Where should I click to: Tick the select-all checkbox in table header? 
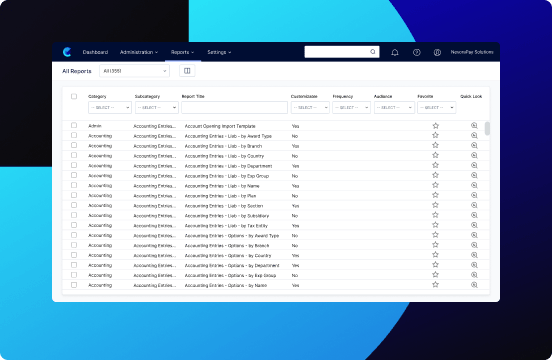[74, 96]
